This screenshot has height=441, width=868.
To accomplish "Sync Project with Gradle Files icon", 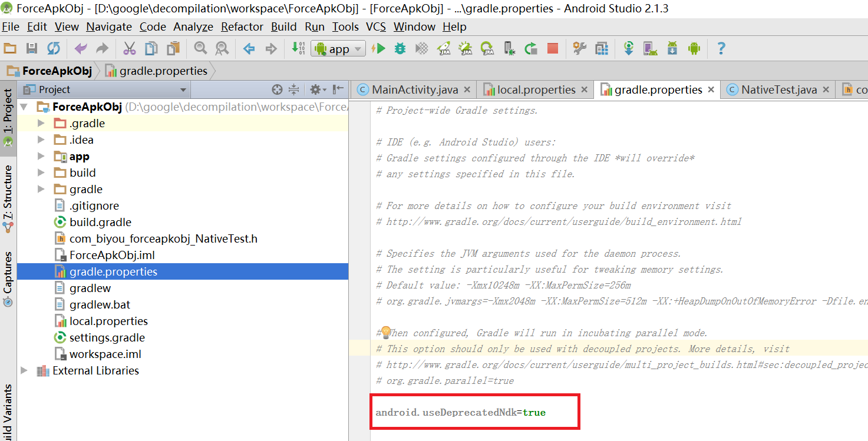I will (x=629, y=48).
